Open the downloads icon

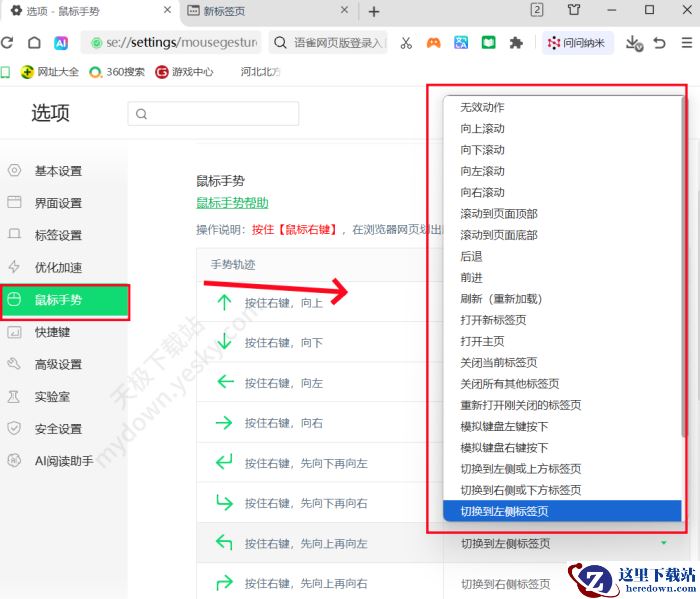click(x=633, y=43)
